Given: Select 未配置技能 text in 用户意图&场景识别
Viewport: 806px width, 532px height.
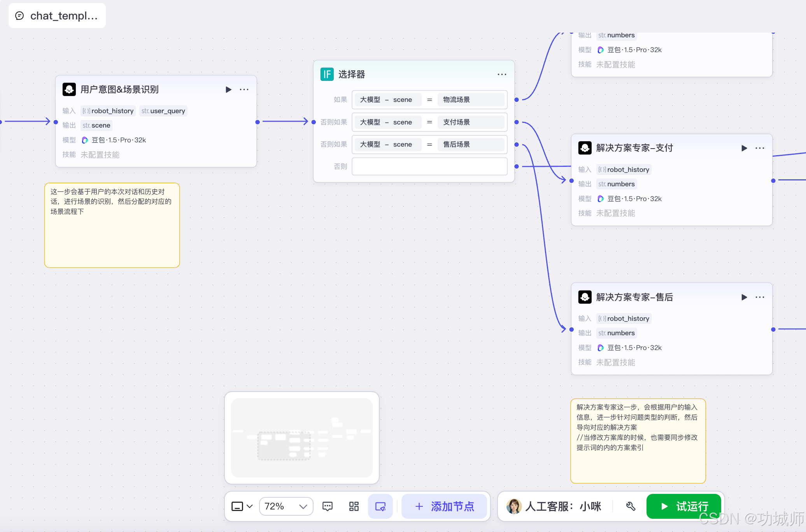Looking at the screenshot, I should click(x=100, y=155).
